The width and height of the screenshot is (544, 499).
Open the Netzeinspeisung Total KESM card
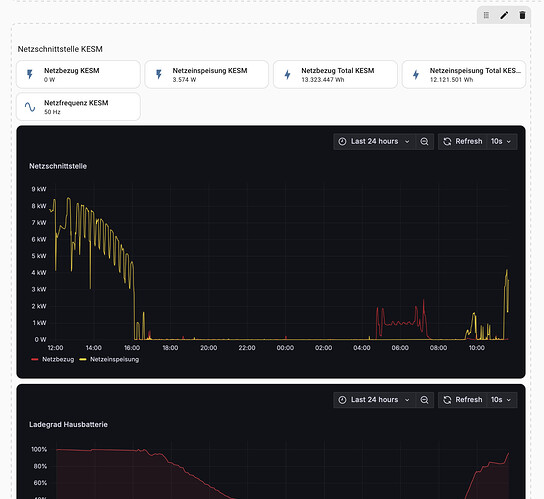pos(464,74)
